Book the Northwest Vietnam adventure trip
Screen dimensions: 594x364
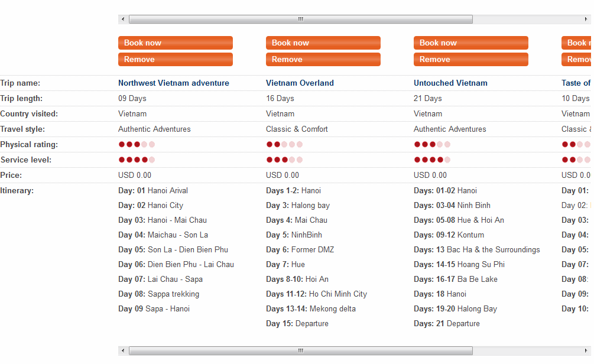pos(176,43)
